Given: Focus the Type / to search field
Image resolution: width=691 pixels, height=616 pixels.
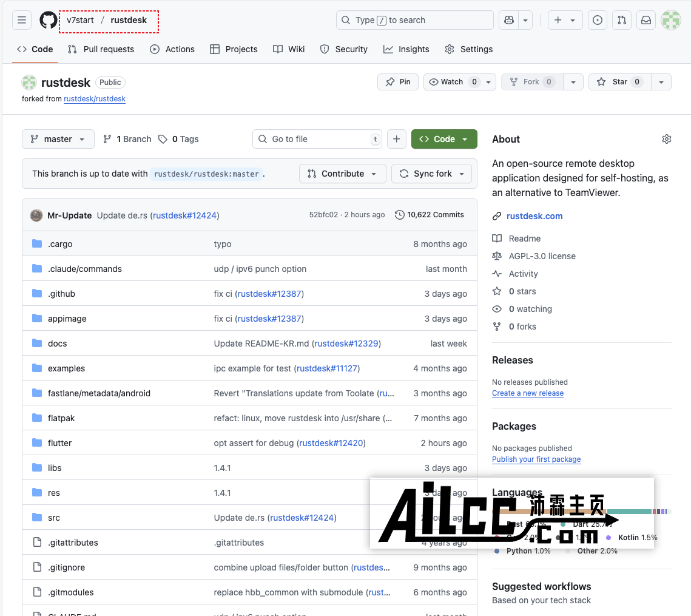Looking at the screenshot, I should coord(415,20).
